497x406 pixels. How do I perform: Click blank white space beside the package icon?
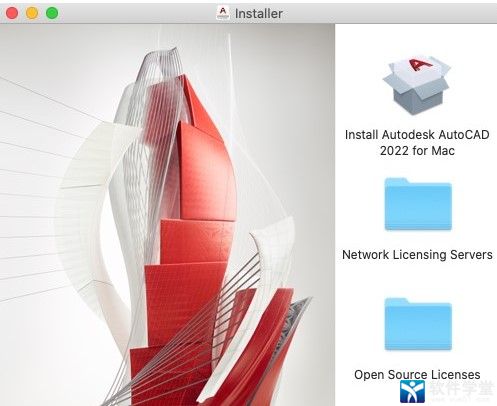click(360, 83)
